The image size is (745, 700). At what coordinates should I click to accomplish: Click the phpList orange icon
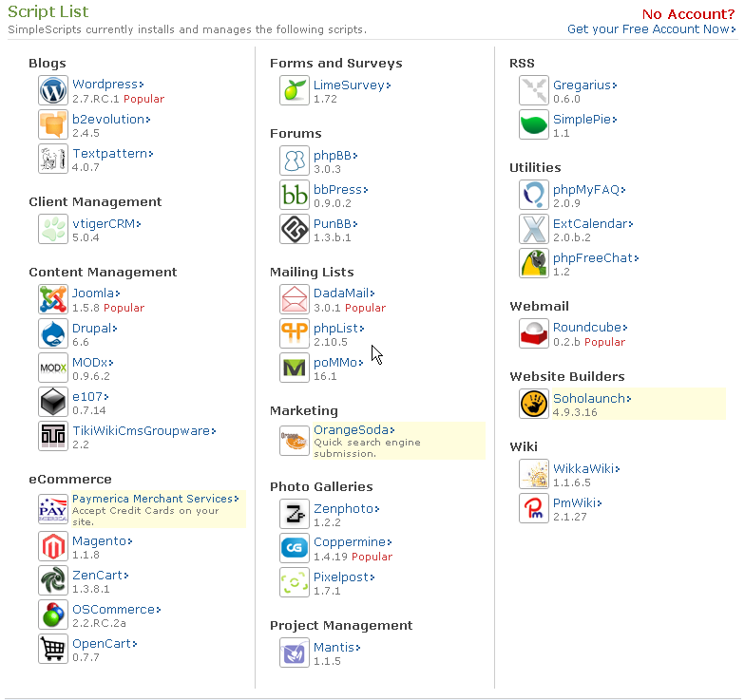(x=295, y=333)
